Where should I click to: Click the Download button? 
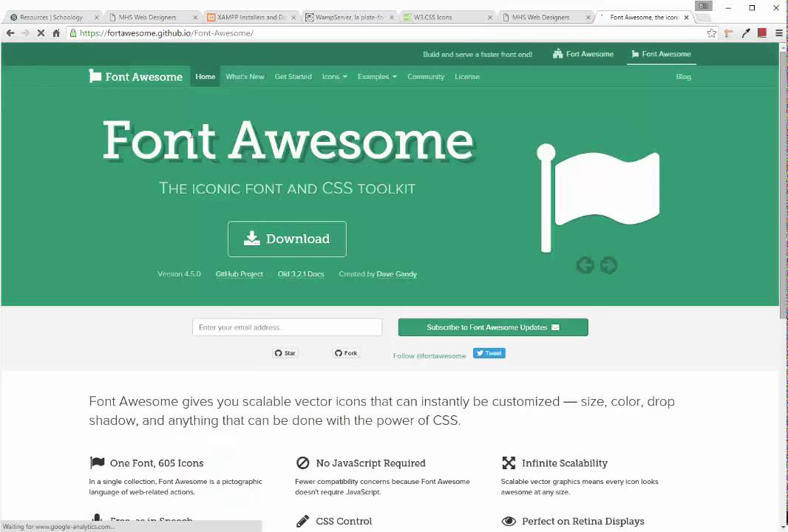287,239
